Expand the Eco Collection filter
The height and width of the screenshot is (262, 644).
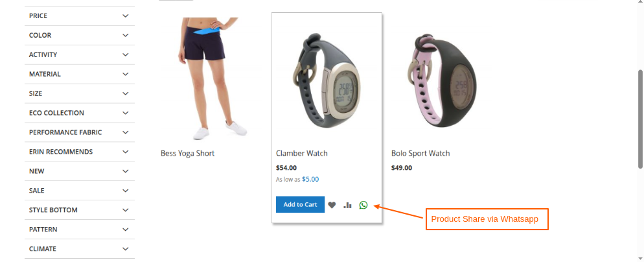[x=80, y=113]
